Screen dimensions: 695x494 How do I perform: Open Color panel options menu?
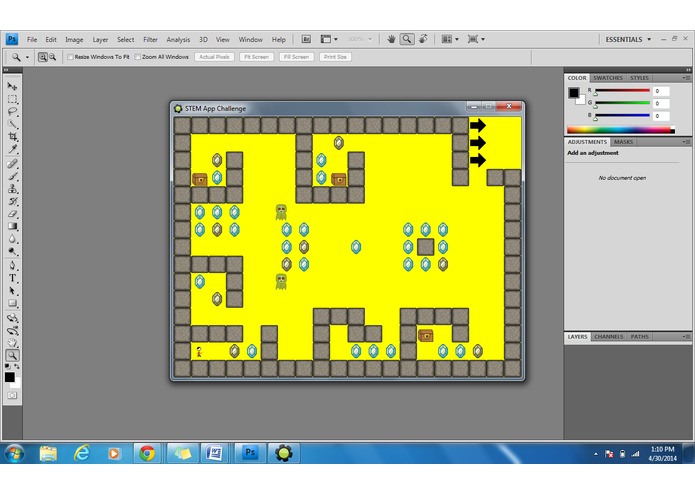click(x=686, y=78)
